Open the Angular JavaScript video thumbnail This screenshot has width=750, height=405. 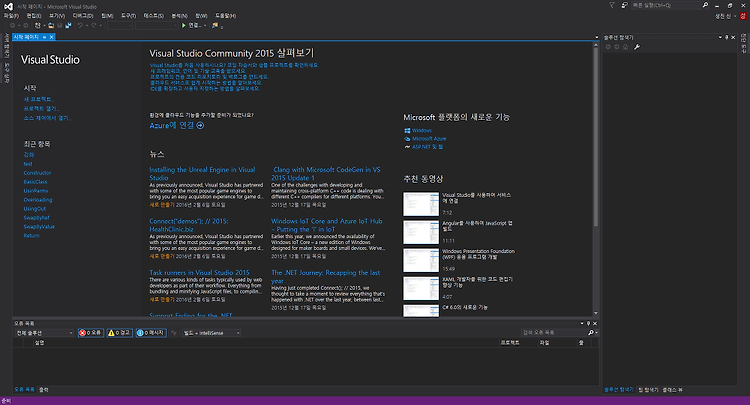[421, 232]
